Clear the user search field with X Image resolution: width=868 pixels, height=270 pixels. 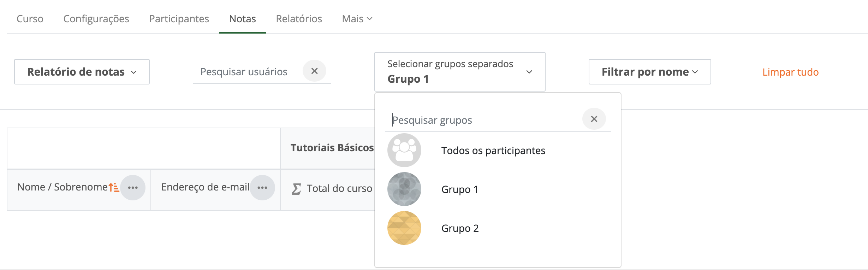pyautogui.click(x=314, y=71)
